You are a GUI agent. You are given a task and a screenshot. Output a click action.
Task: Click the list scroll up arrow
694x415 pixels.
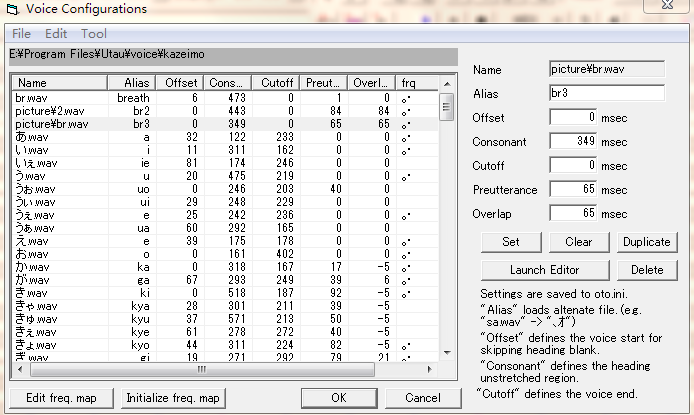pyautogui.click(x=447, y=84)
